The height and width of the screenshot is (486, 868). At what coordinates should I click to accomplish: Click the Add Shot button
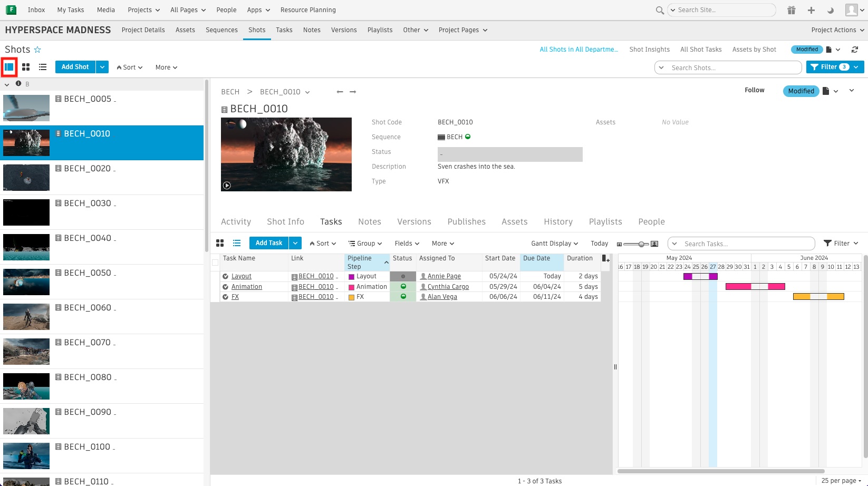pos(75,67)
